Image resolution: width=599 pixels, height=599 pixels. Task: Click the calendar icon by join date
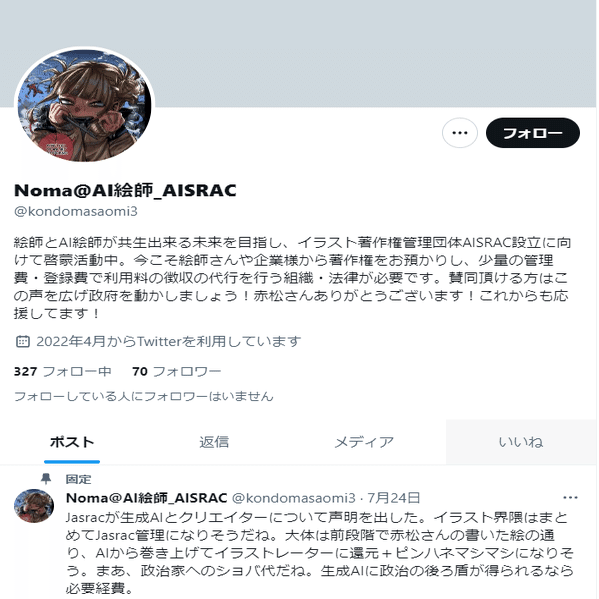point(23,341)
